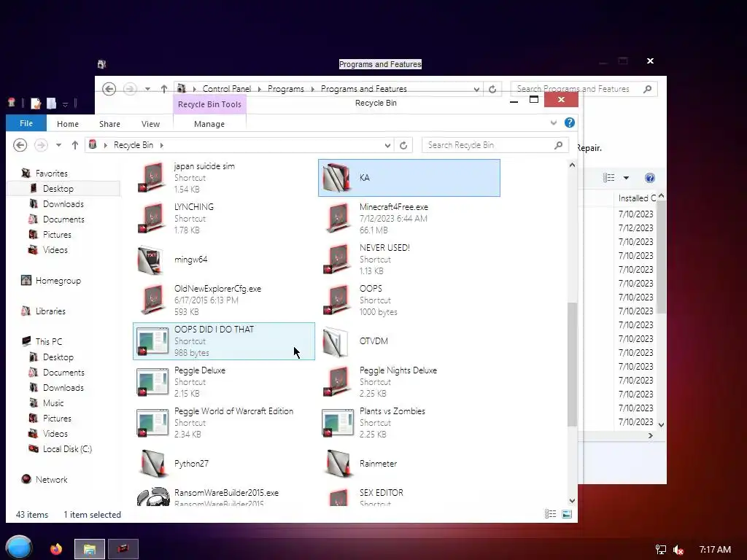This screenshot has height=560, width=747.
Task: Refresh the Recycle Bin view
Action: (403, 145)
